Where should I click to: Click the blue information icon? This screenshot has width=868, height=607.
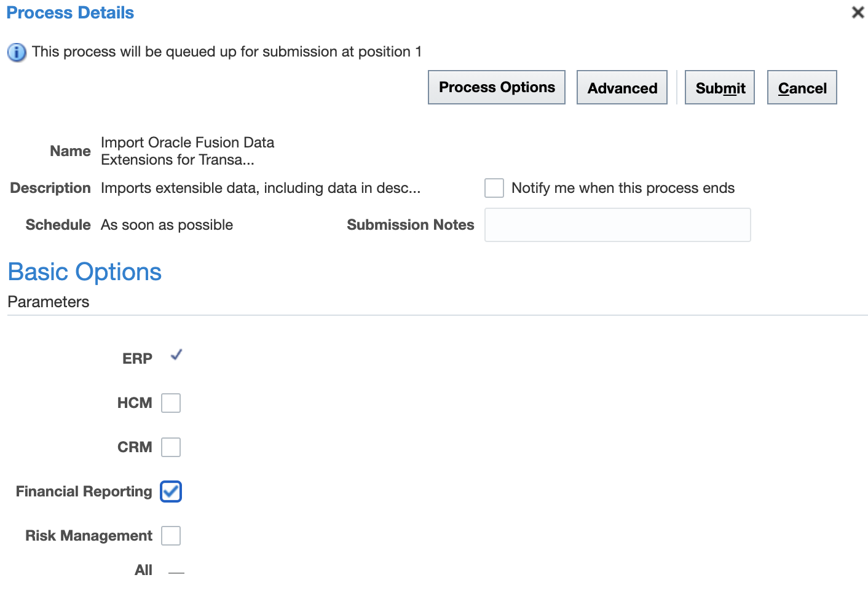(17, 52)
